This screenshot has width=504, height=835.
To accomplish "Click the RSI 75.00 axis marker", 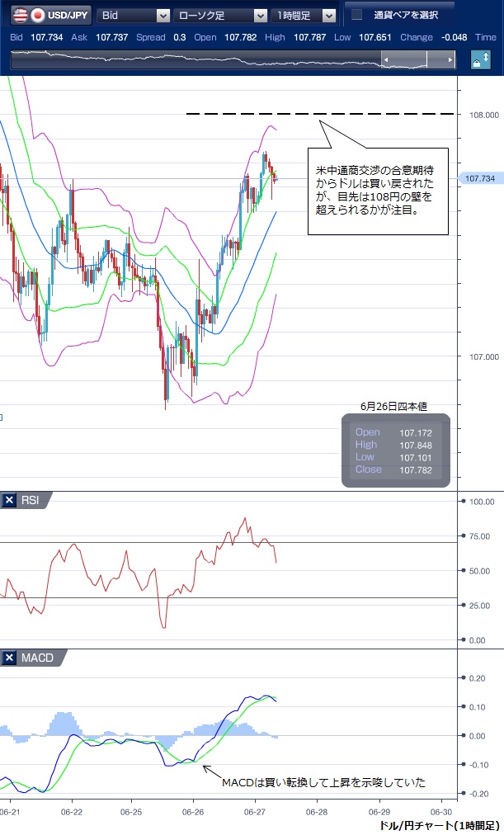I will (x=478, y=535).
